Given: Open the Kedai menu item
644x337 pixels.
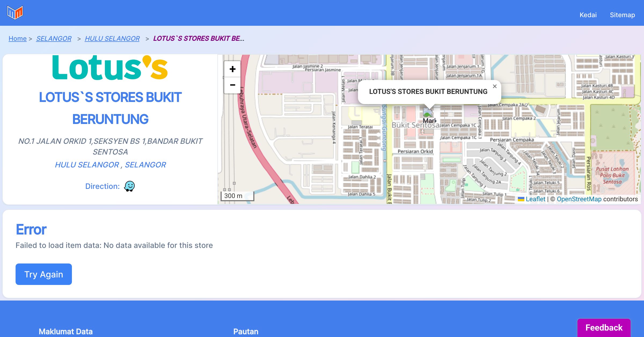Looking at the screenshot, I should (x=588, y=15).
